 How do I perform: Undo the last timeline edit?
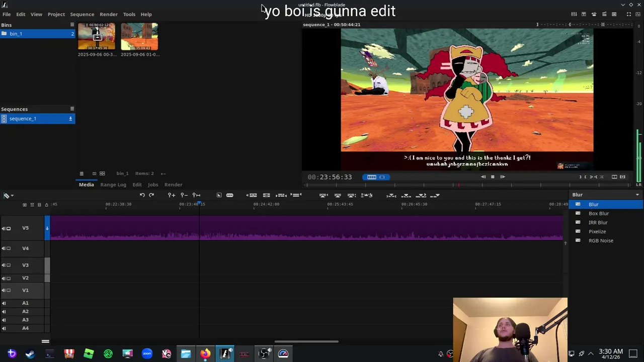(142, 195)
